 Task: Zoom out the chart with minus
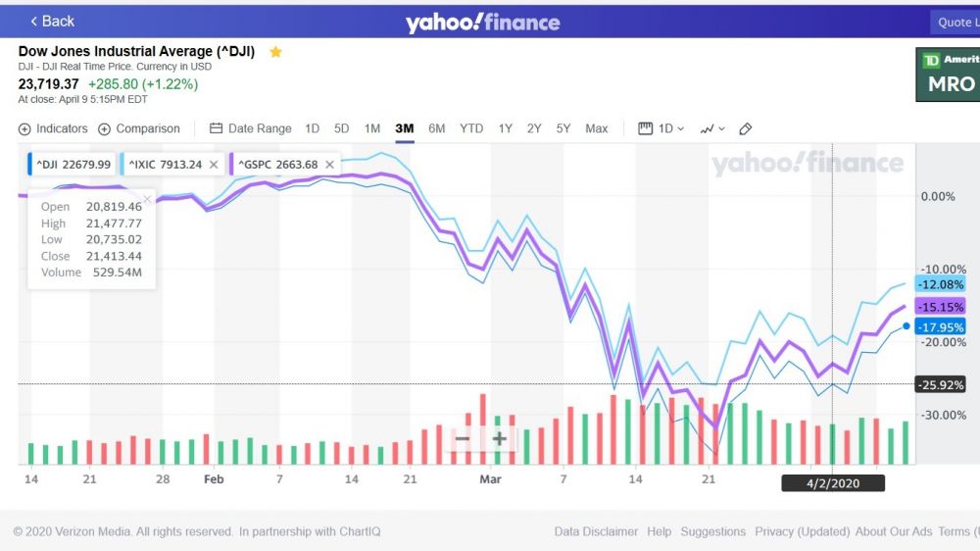point(462,438)
